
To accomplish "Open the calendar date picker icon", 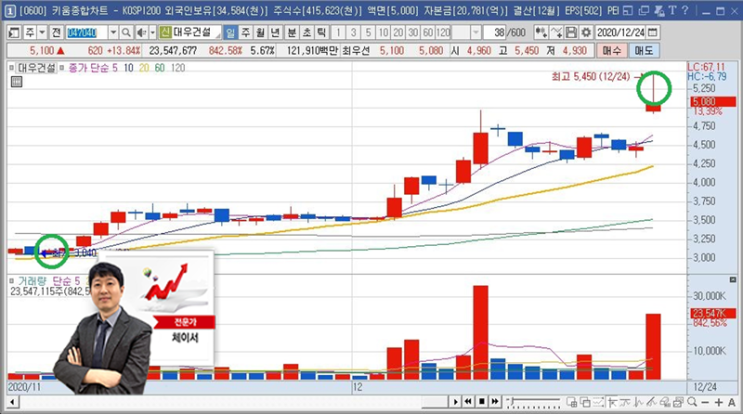I will (x=652, y=32).
